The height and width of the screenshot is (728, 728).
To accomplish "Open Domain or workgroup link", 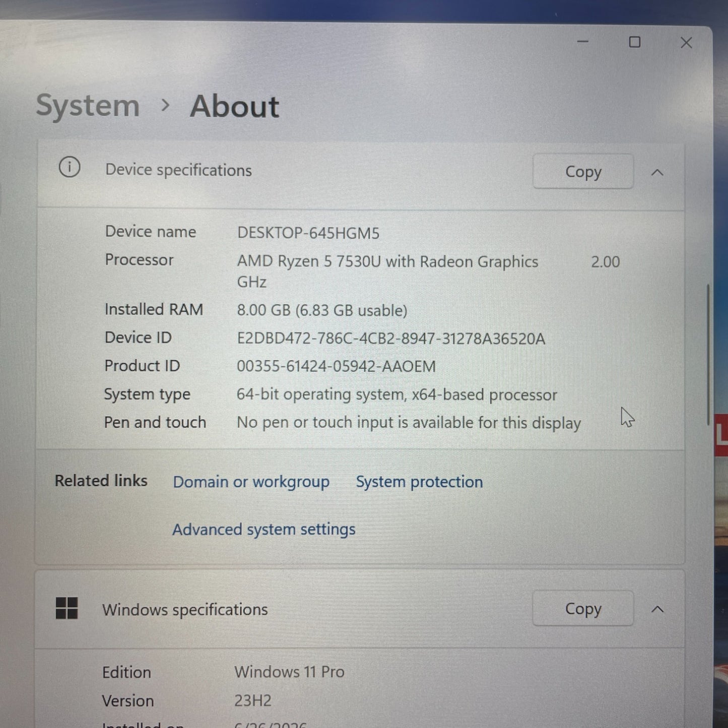I will click(251, 482).
